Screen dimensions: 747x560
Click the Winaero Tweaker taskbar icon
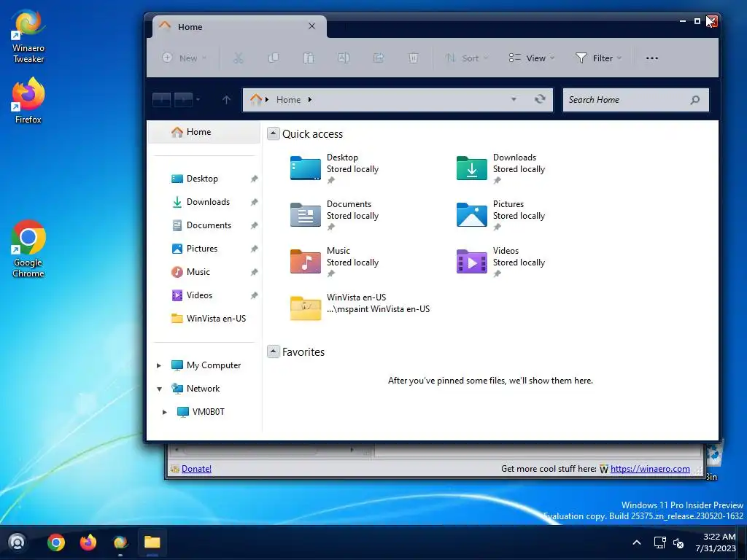click(120, 542)
